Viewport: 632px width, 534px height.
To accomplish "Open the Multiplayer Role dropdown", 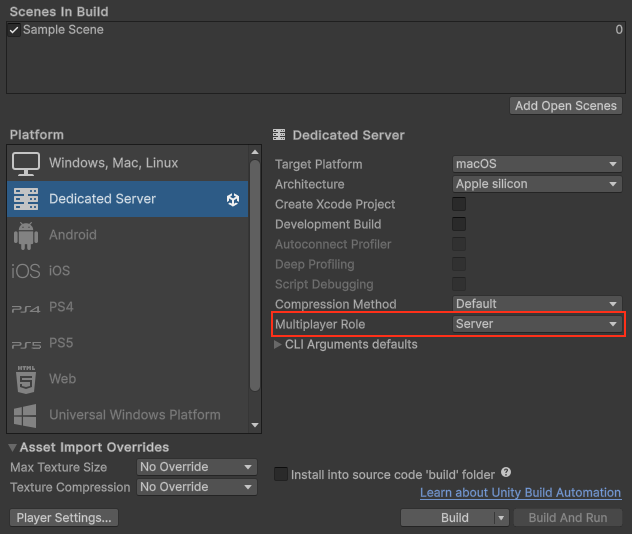I will coord(536,324).
